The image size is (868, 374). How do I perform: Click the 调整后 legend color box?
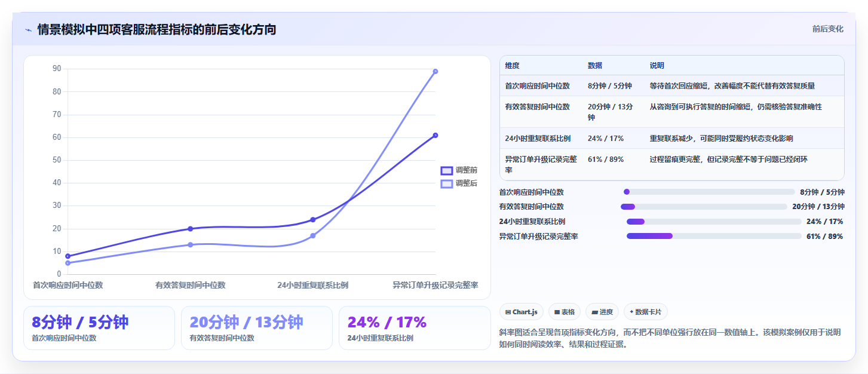click(446, 183)
